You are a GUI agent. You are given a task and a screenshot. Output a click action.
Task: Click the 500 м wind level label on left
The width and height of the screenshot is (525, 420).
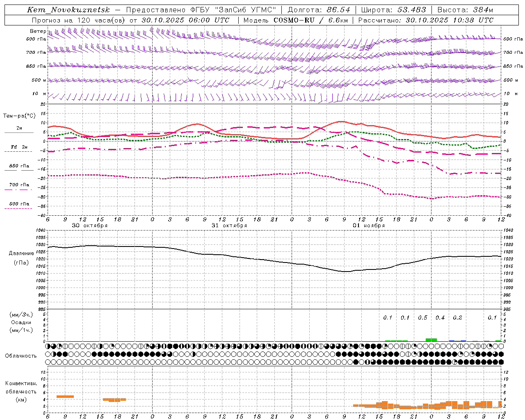[x=39, y=80]
